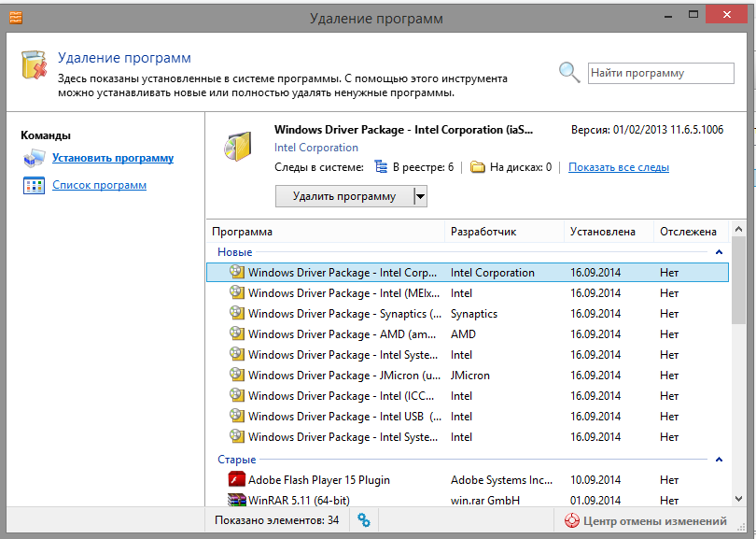Click the list scrollbar up arrow
Viewport: 756px width, 539px height.
click(x=738, y=229)
